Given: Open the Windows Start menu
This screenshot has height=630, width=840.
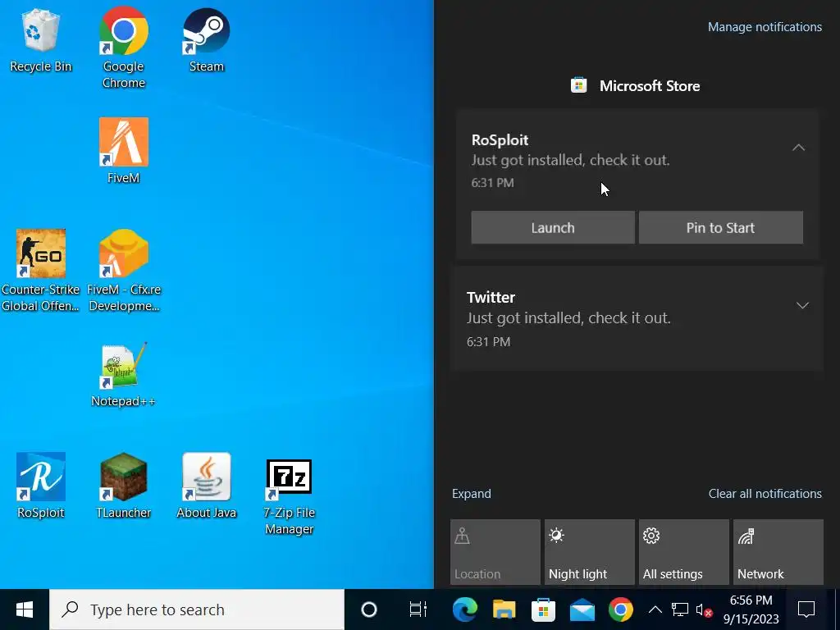Looking at the screenshot, I should pyautogui.click(x=25, y=609).
